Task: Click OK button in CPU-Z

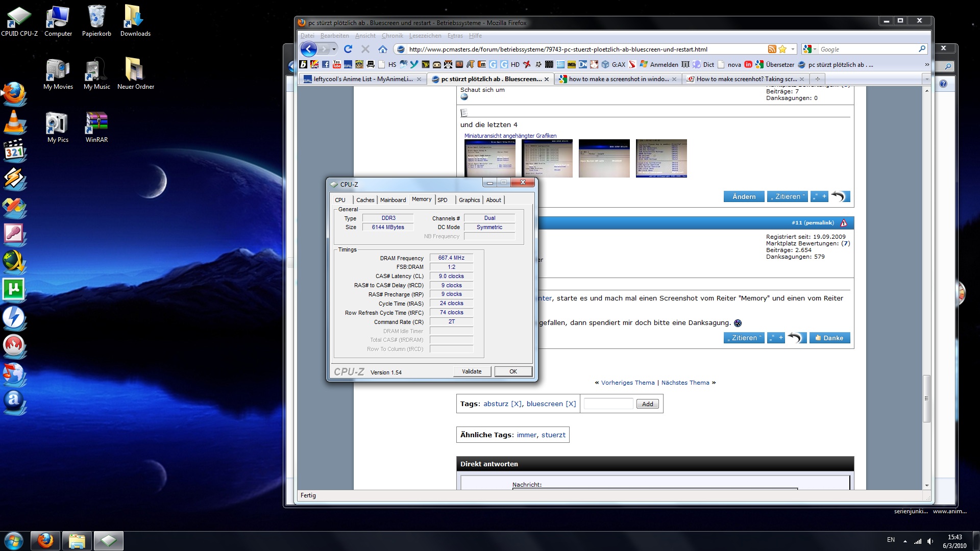Action: pyautogui.click(x=513, y=371)
